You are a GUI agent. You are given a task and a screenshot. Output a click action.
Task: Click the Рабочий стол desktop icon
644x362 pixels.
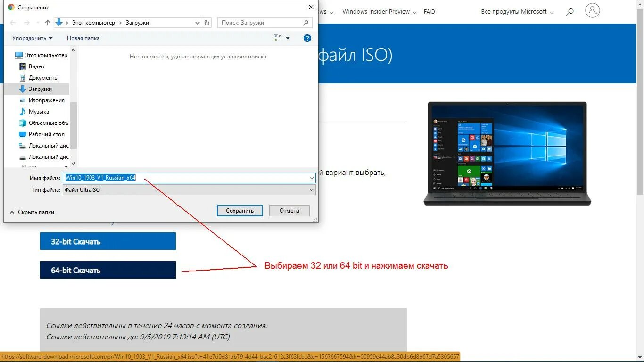(x=23, y=134)
